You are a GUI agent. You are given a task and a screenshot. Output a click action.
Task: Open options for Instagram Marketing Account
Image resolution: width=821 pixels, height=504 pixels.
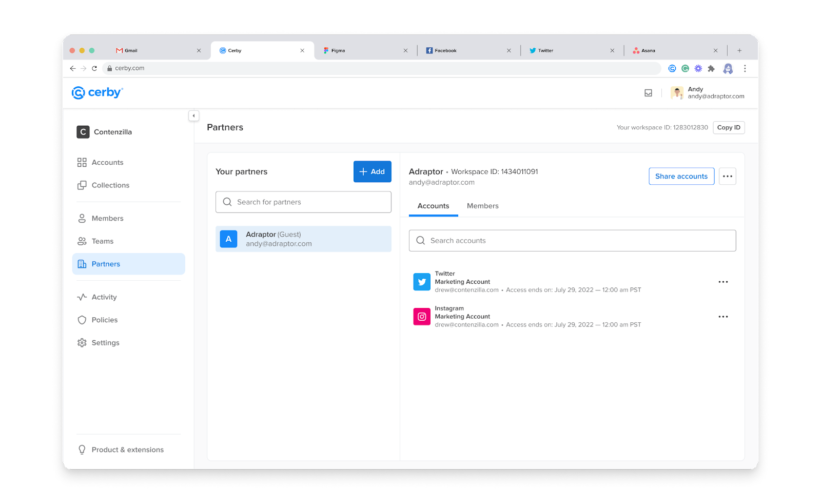(x=723, y=317)
